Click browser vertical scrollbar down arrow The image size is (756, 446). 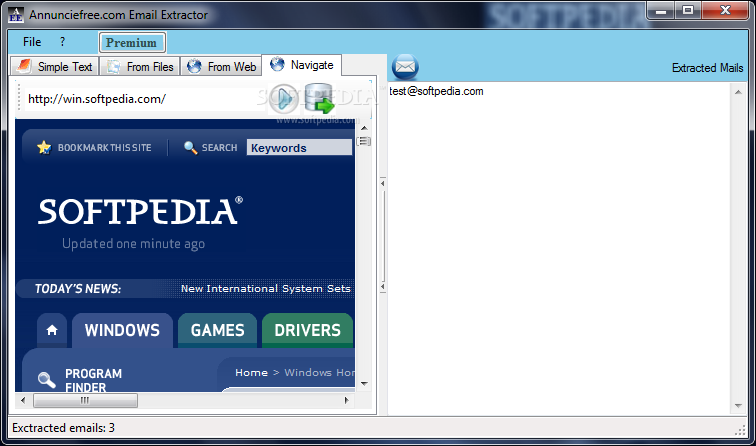364,384
